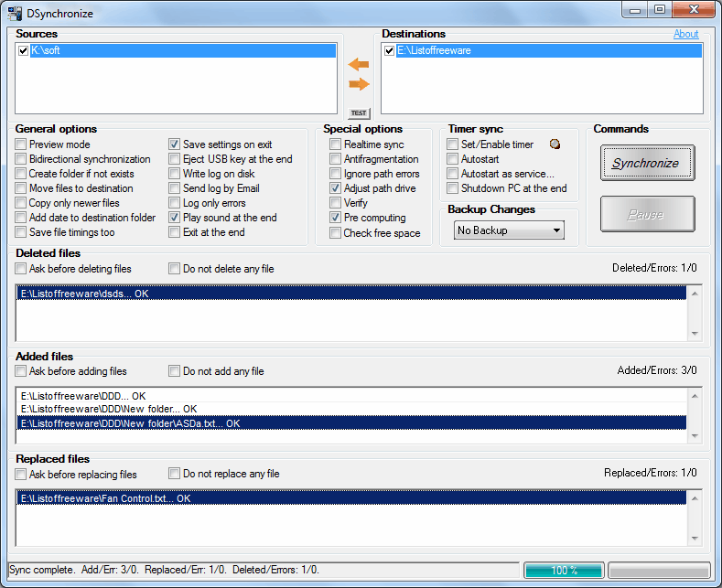Screen dimensions: 722x588
Task: Click the Pause button
Action: (x=647, y=214)
